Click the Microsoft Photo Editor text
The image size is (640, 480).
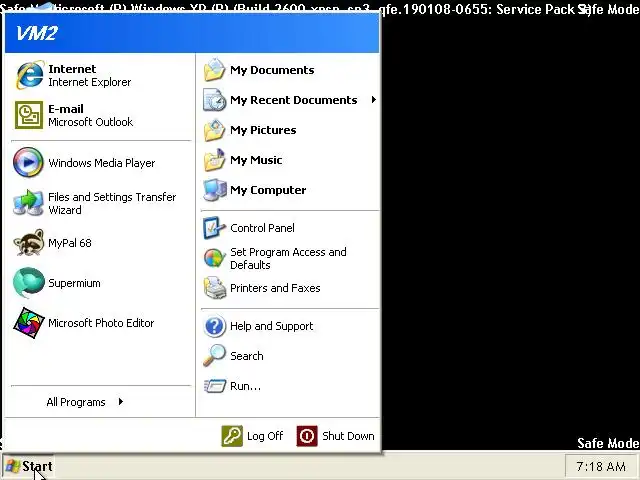(101, 323)
